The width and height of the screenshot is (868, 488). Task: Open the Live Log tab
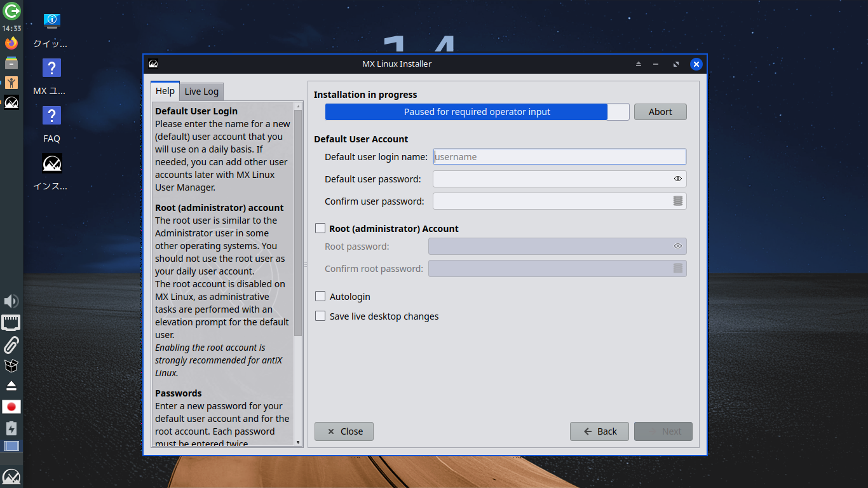201,91
